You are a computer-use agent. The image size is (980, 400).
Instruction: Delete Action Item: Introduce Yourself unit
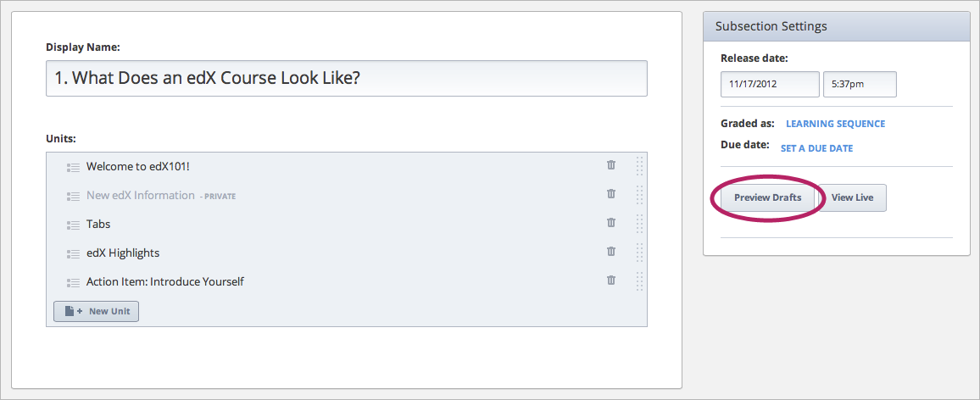click(611, 281)
